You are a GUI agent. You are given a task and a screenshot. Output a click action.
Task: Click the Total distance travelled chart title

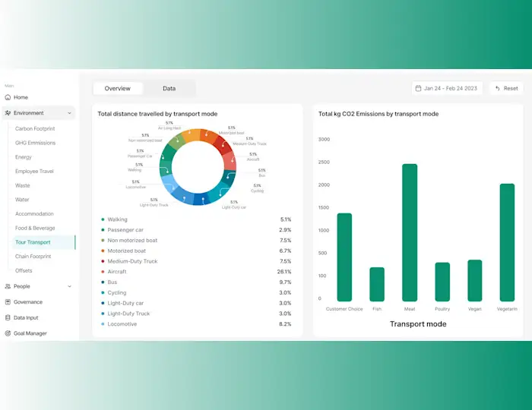[x=157, y=114]
